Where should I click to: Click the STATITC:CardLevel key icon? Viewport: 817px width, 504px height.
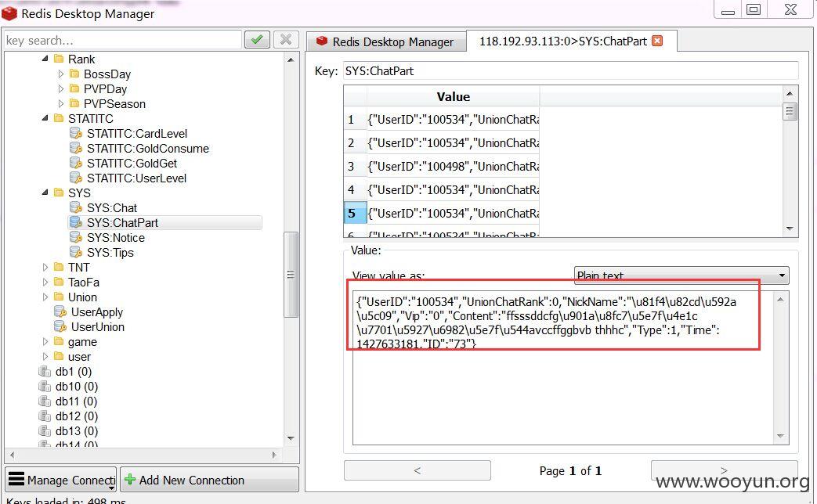tap(75, 133)
